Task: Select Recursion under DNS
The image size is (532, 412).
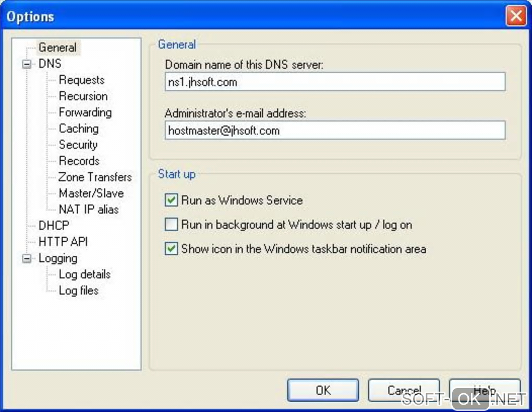Action: click(x=83, y=96)
